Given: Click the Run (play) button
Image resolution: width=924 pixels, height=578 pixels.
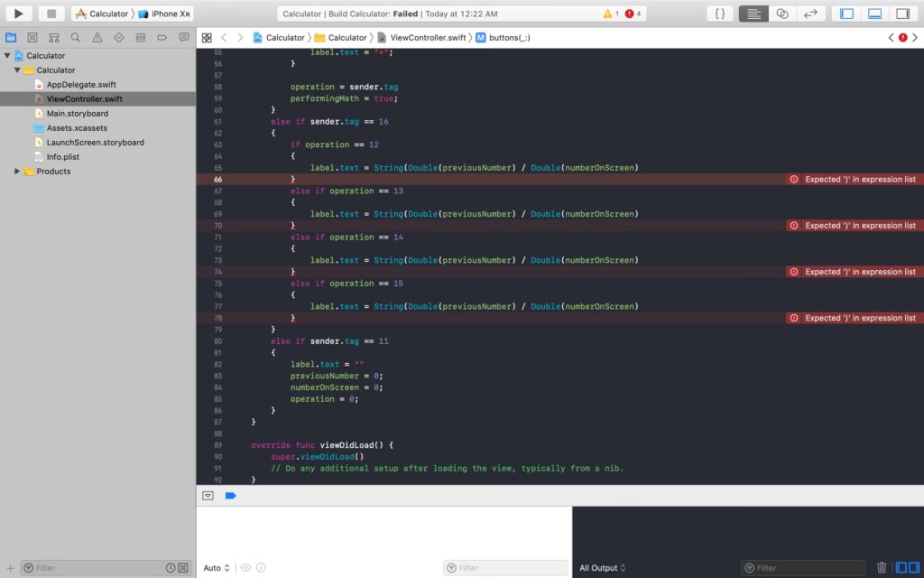Looking at the screenshot, I should 18,14.
